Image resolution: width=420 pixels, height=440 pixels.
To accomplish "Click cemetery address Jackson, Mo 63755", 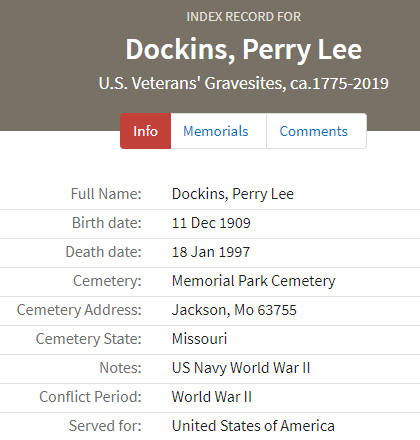I will click(x=234, y=310).
